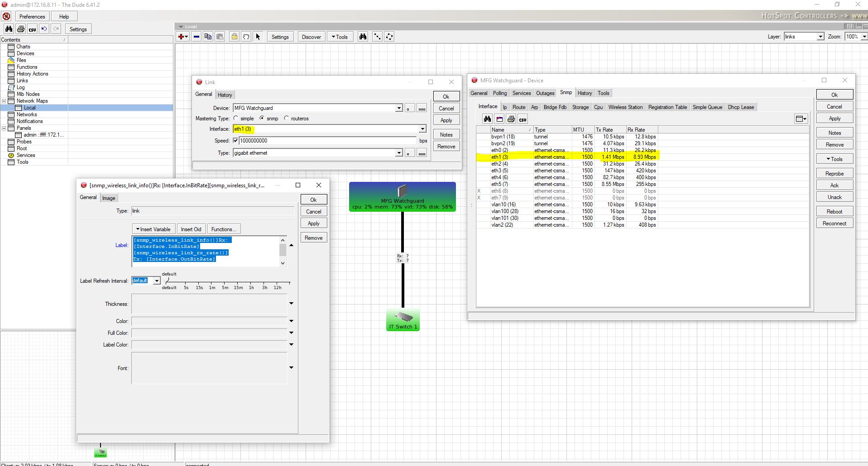Toggle the map lock padlock icon
Viewport: 868px width, 466px height.
pos(234,37)
